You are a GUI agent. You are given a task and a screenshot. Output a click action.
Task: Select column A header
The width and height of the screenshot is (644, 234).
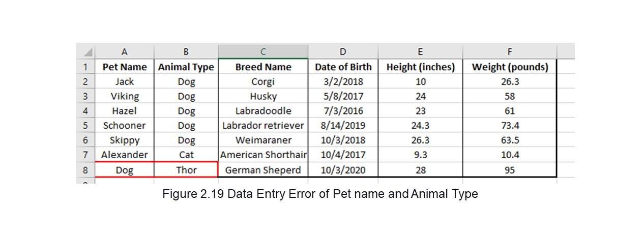pos(125,51)
